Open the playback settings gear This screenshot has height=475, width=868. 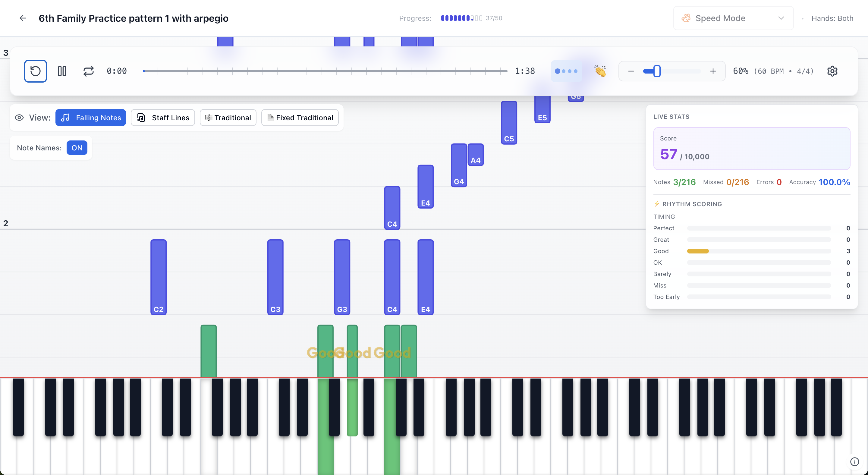pos(832,71)
